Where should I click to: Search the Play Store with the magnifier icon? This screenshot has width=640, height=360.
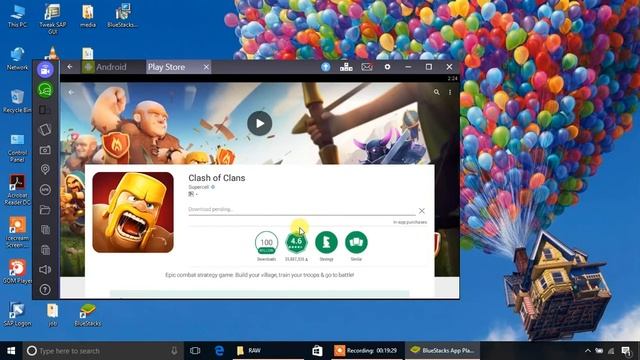pos(437,92)
